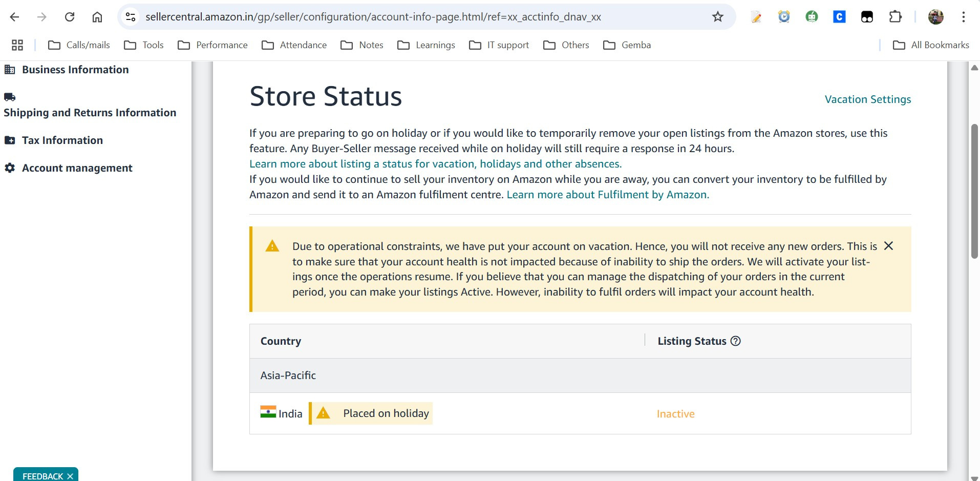Open the Performance bookmark folder

[212, 45]
